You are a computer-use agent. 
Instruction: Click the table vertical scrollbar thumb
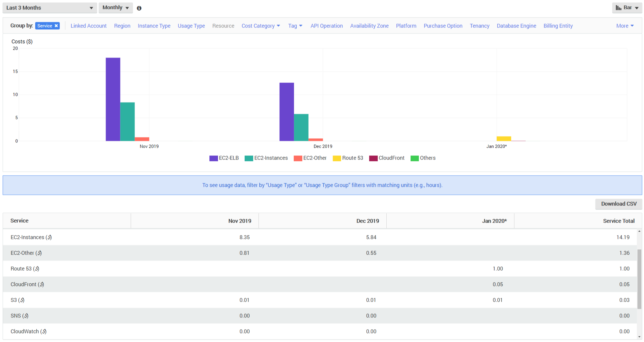(640, 279)
